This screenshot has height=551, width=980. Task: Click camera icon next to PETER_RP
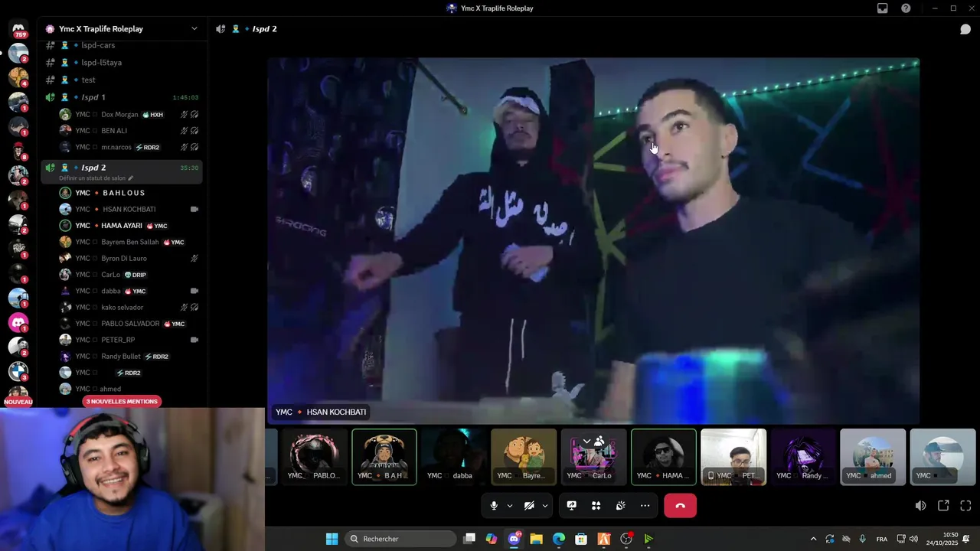click(x=194, y=340)
